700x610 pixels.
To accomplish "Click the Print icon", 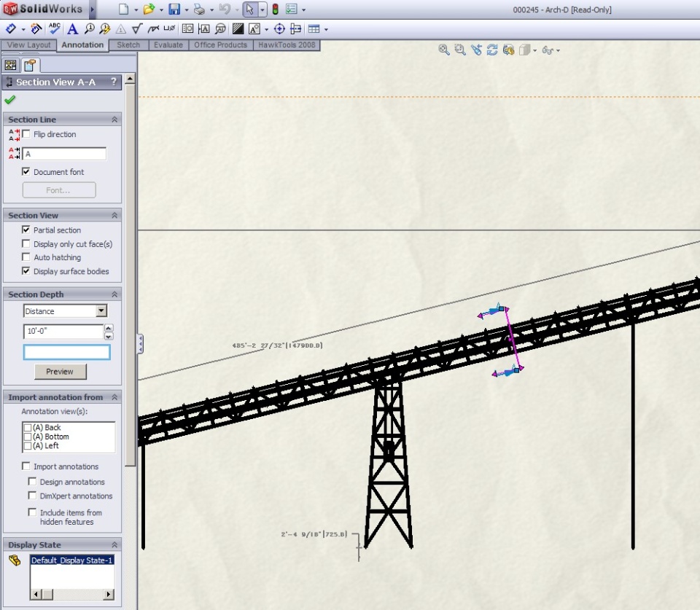I will (x=199, y=9).
